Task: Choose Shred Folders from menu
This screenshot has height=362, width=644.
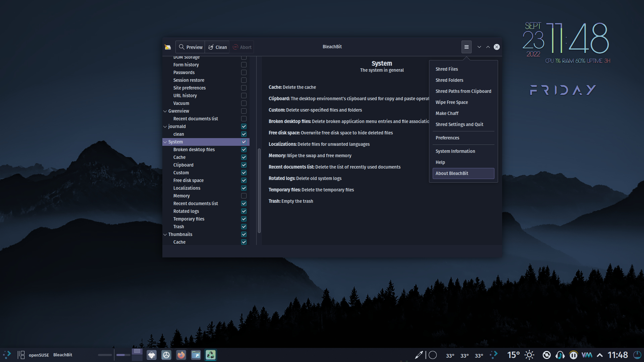Action: coord(463,80)
